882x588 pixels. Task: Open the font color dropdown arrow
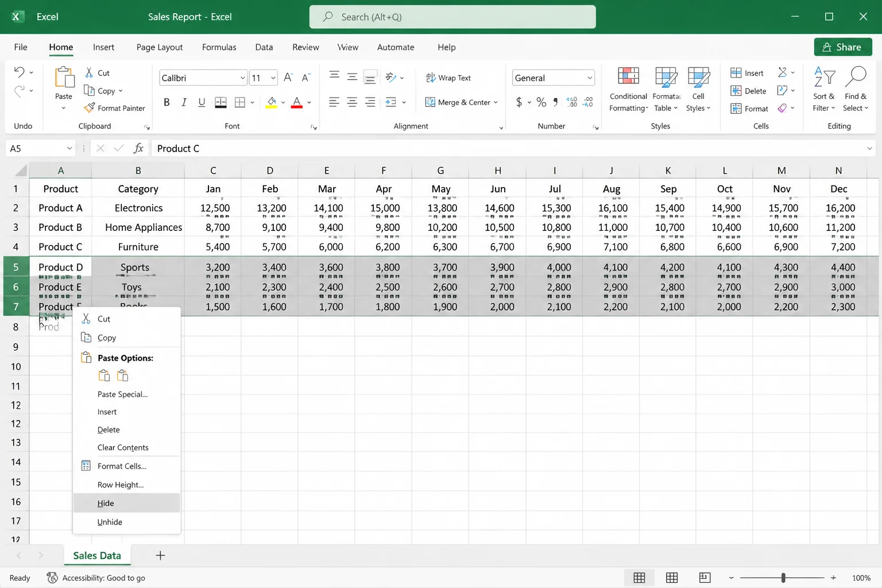click(309, 103)
